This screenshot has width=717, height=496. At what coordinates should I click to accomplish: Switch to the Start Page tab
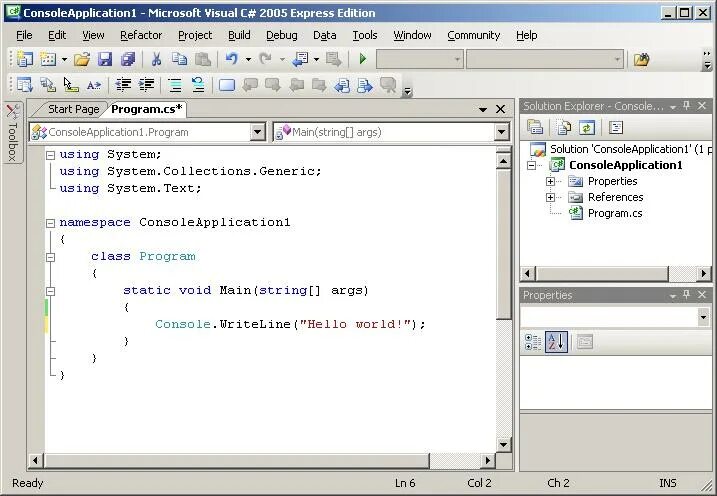tap(73, 109)
